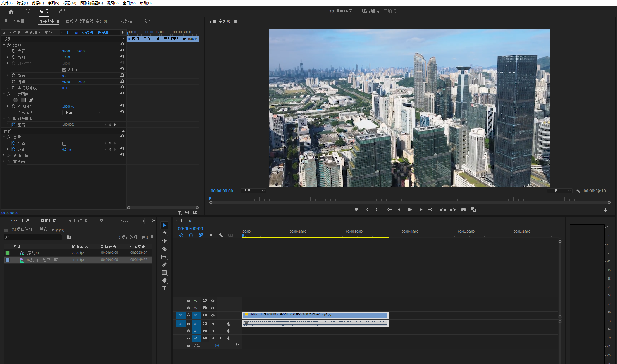The height and width of the screenshot is (364, 617).
Task: Click the Add Marker icon in Program monitor
Action: pos(356,210)
